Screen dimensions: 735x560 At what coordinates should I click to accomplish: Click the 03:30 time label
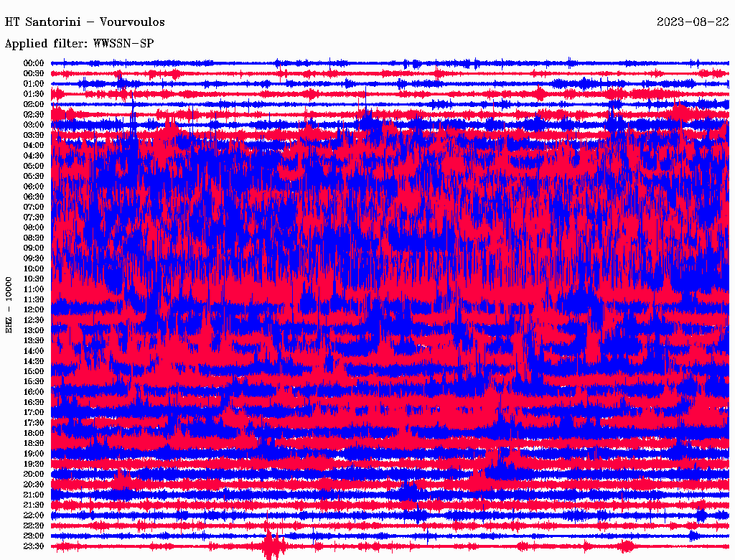(34, 135)
